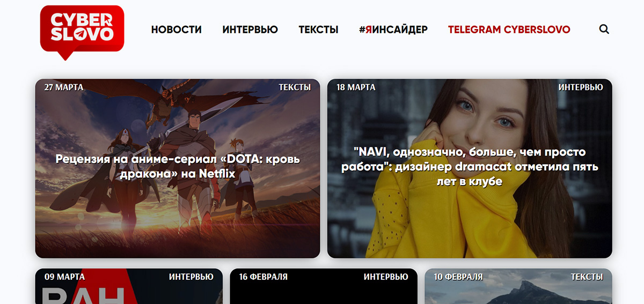
Task: Open the DOTA: кровь дракона review title
Action: tap(178, 166)
